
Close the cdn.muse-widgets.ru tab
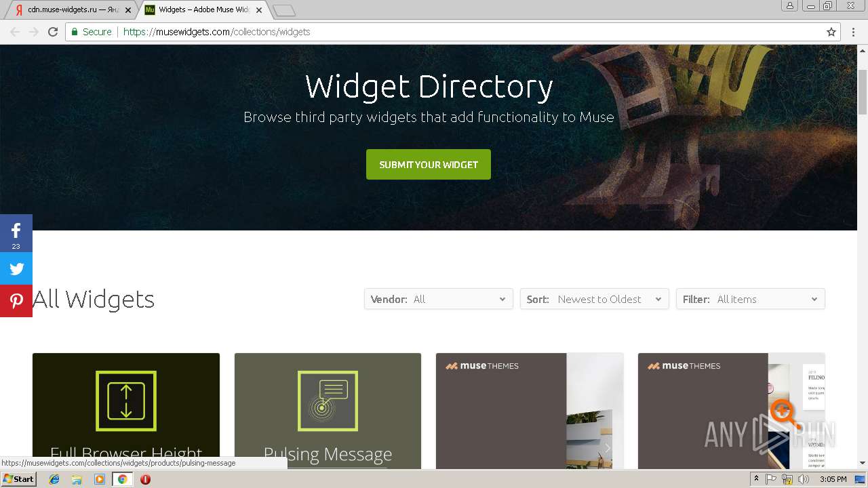(128, 10)
